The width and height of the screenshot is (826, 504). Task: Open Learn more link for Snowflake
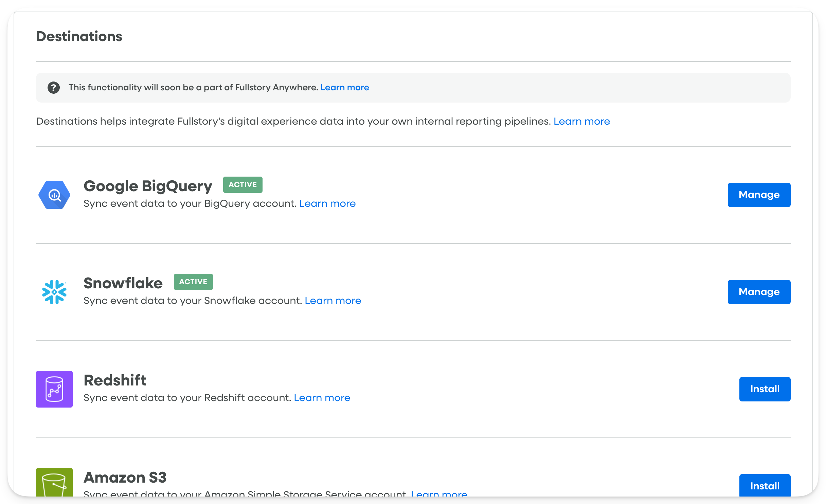click(x=333, y=301)
